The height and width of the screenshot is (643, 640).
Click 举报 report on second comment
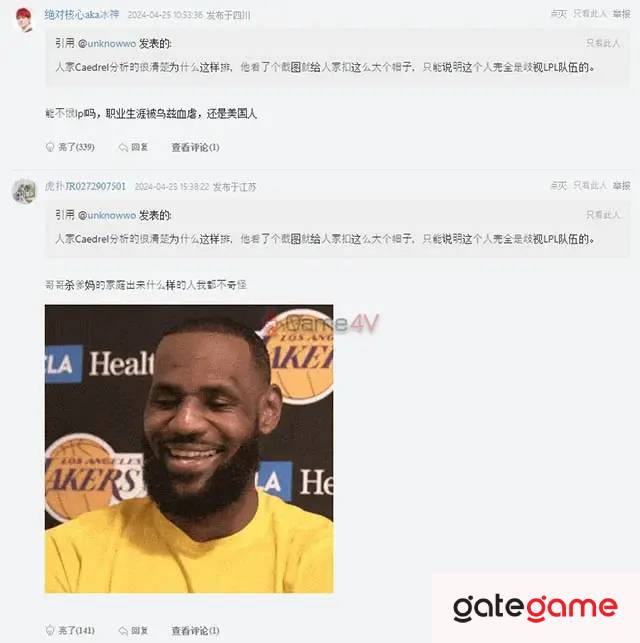point(622,186)
